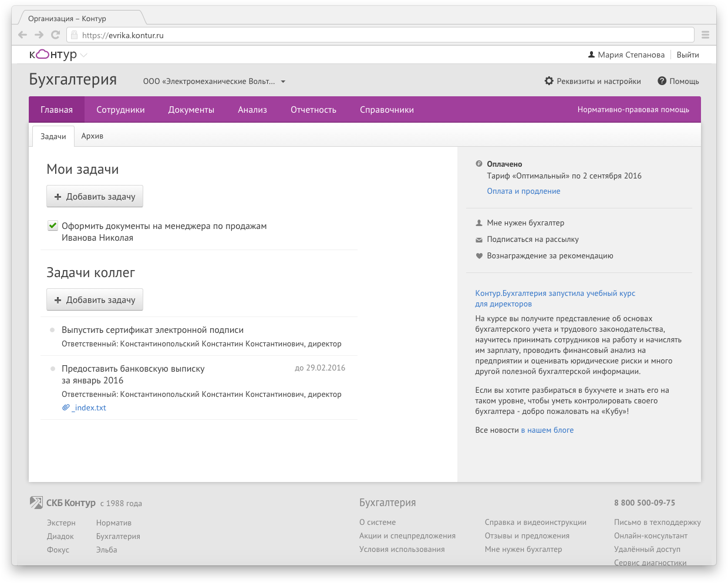Open Нормативно-правовая помощь
The height and width of the screenshot is (583, 728).
633,110
